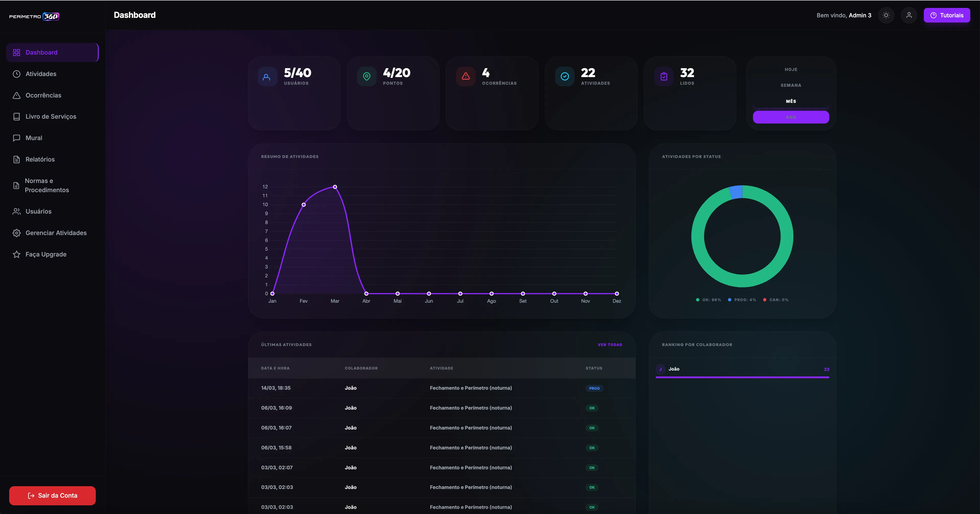Filter by Mês period

791,102
